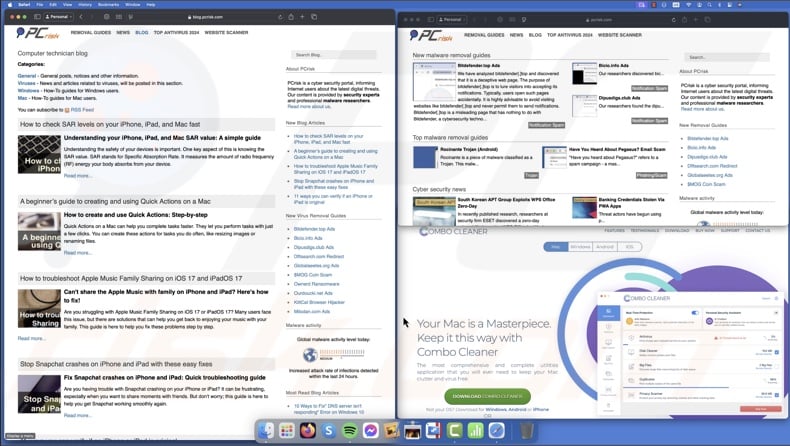Open Personal profile dropdown in left Safari window
This screenshot has height=446, width=790.
coord(59,17)
